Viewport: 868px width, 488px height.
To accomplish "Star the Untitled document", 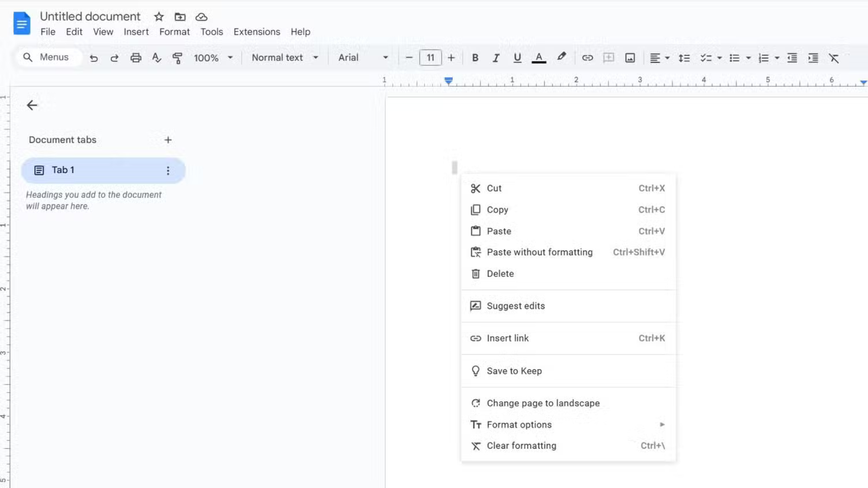I will (159, 17).
